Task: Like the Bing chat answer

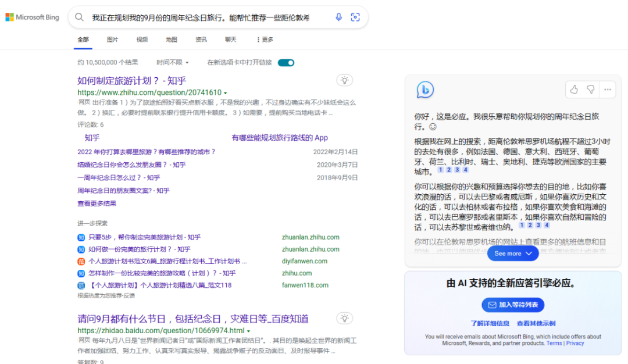Action: (574, 90)
